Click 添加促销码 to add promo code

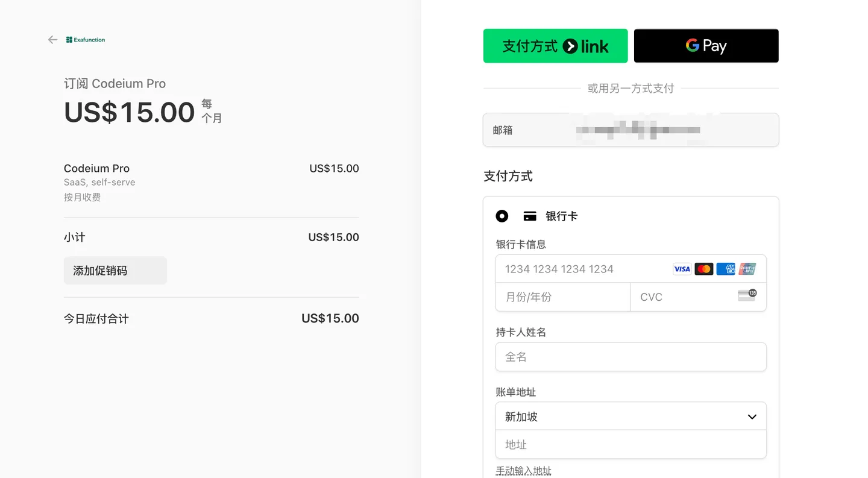[x=115, y=270]
